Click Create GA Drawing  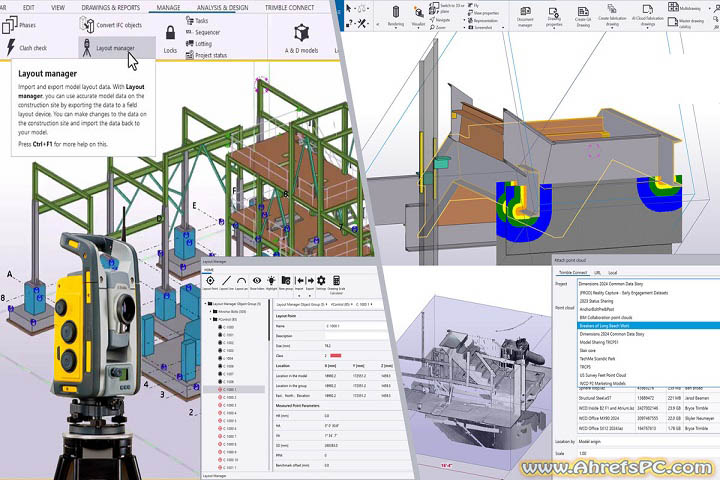(x=583, y=17)
